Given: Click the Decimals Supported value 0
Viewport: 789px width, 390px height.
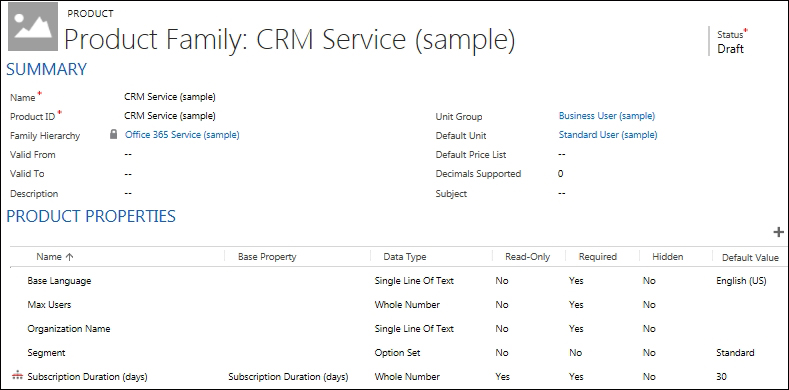Looking at the screenshot, I should click(x=561, y=174).
